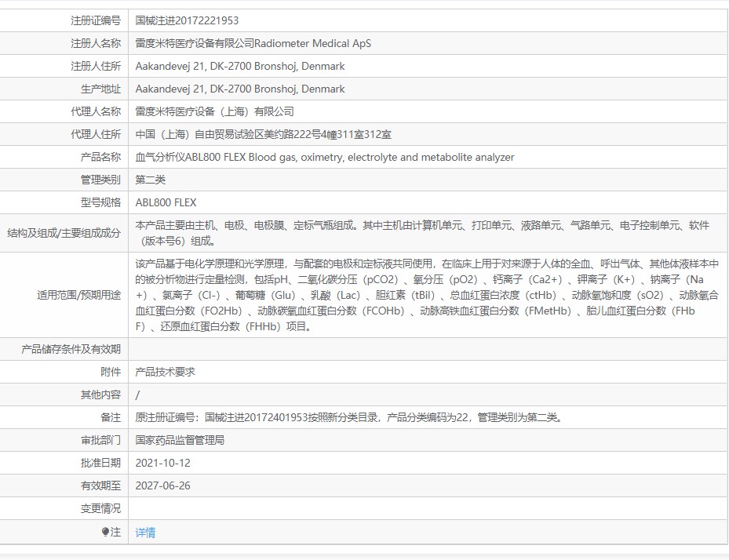Click the 产品名称 label
This screenshot has width=729, height=560.
pos(101,157)
